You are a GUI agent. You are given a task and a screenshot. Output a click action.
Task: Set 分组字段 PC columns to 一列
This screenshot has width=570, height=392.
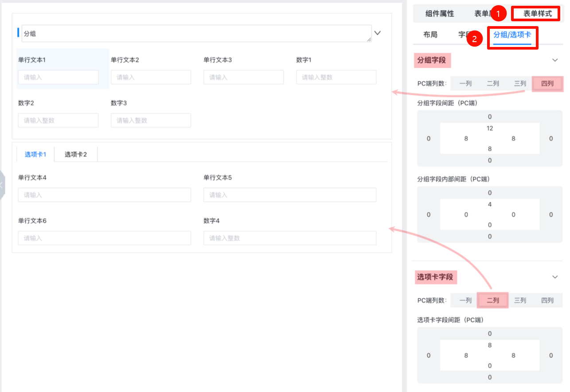coord(465,83)
